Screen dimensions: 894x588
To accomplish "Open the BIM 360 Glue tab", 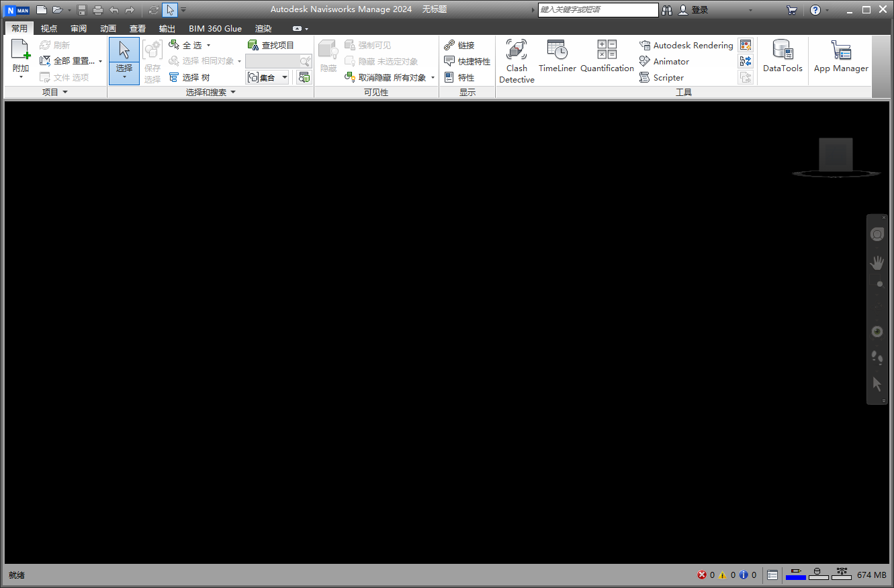I will click(x=215, y=29).
